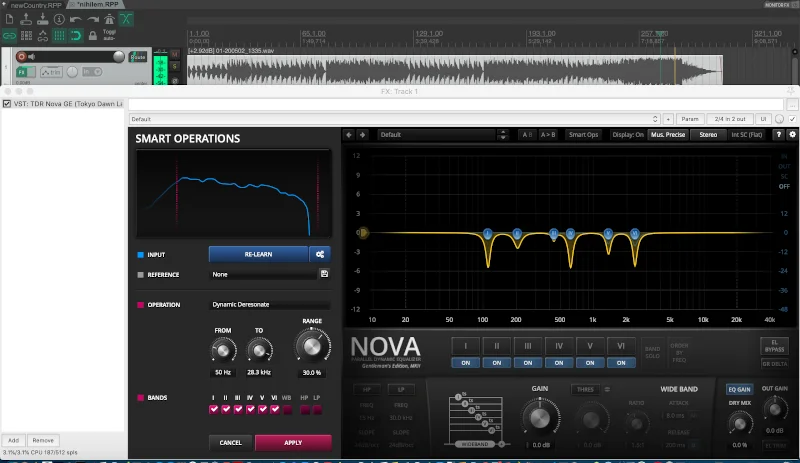Click reference save disk icon
800x463 pixels.
point(324,274)
